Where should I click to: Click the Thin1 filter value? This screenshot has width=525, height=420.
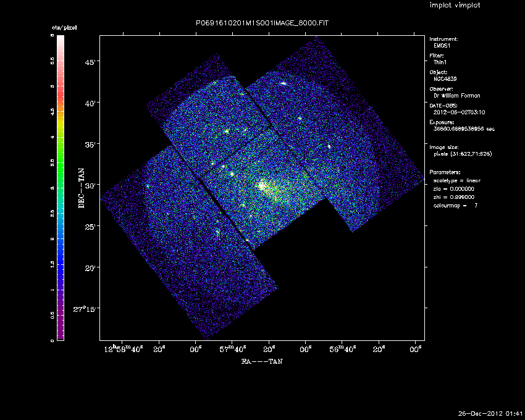click(440, 62)
